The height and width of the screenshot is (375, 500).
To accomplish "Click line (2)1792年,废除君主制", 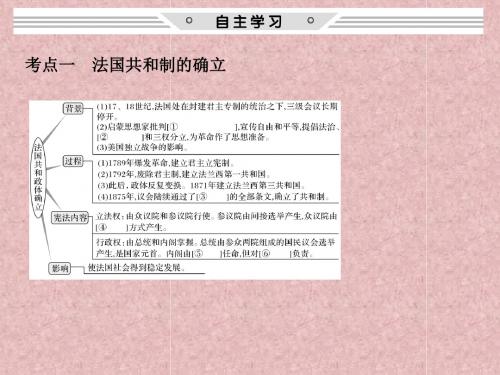I will (x=184, y=174).
